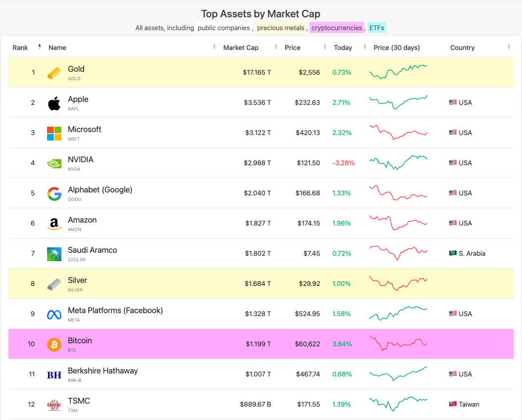This screenshot has width=522, height=420.
Task: Open the Saudi Aramco link
Action: pos(93,250)
